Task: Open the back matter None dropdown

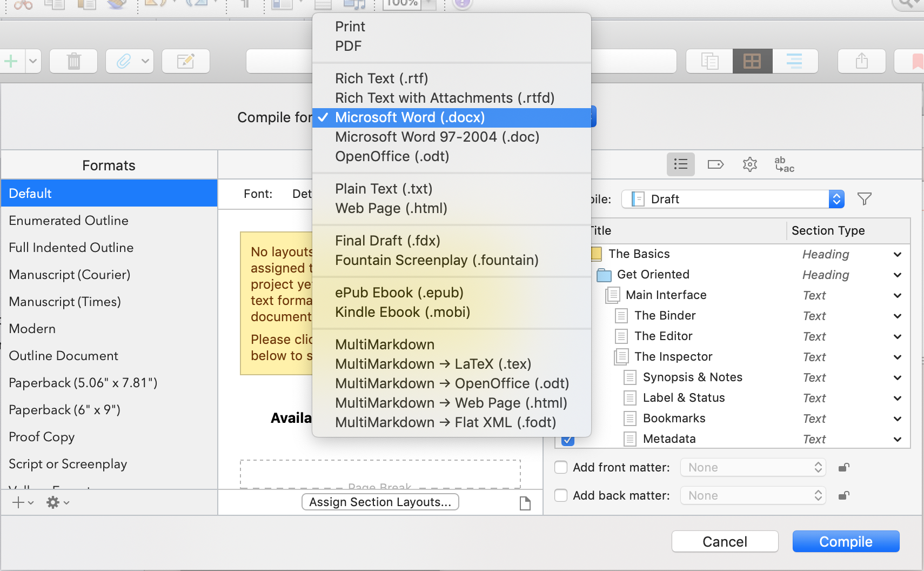Action: (x=753, y=495)
